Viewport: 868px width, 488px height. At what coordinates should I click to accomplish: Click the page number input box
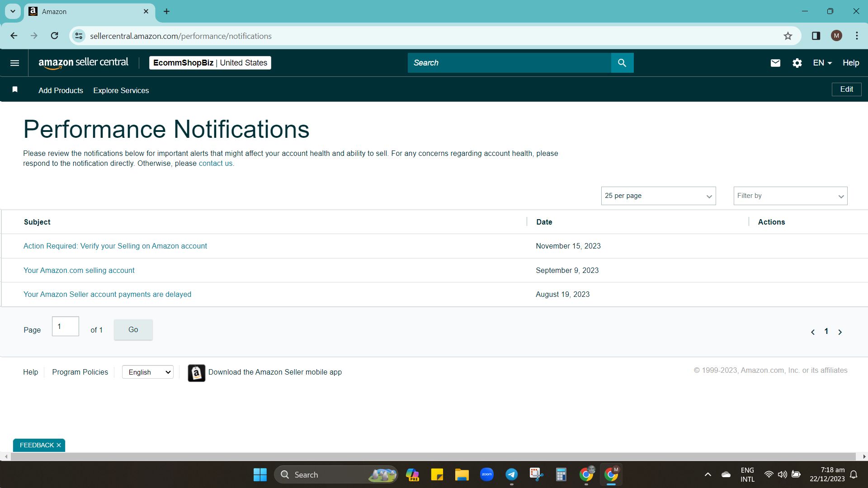(66, 326)
